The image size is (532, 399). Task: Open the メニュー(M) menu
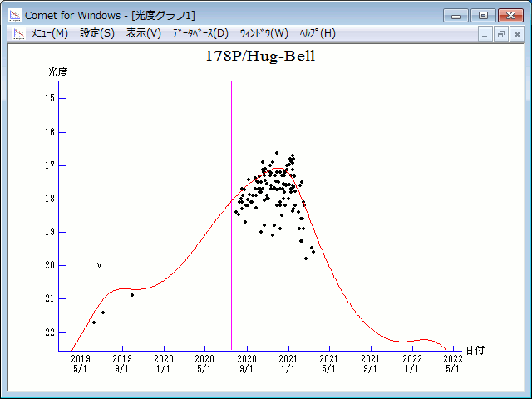click(50, 33)
